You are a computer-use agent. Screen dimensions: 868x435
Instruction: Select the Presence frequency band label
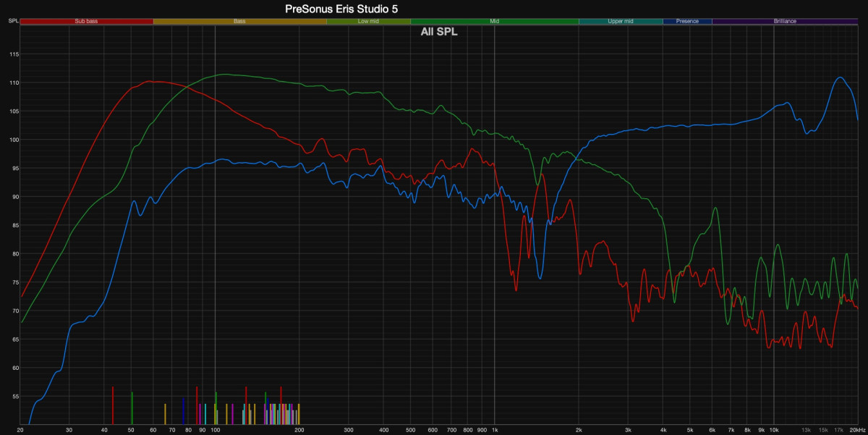pyautogui.click(x=687, y=22)
